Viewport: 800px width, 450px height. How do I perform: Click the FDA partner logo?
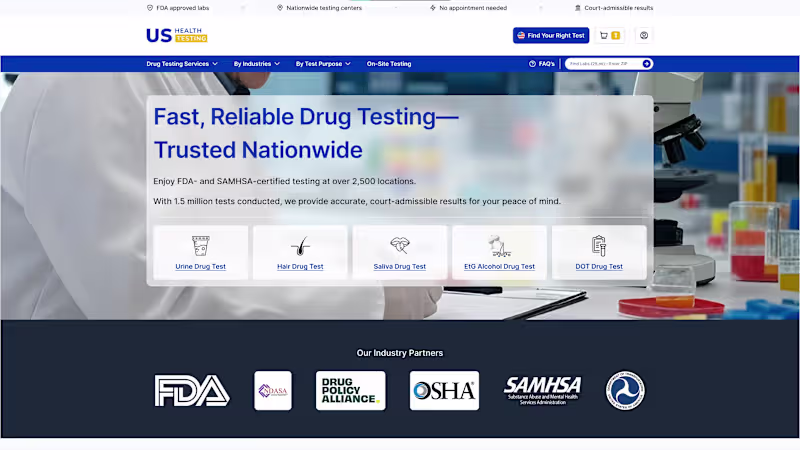click(192, 391)
